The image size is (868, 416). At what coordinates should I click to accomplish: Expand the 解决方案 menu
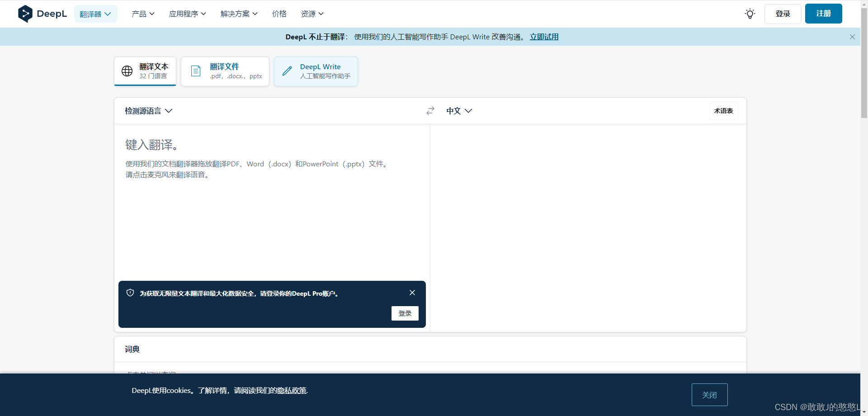(239, 14)
